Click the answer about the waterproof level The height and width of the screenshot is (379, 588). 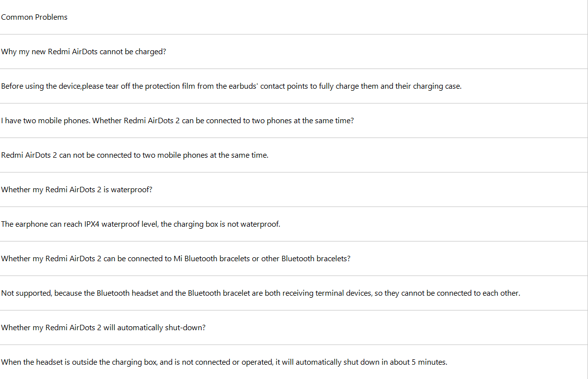[140, 224]
